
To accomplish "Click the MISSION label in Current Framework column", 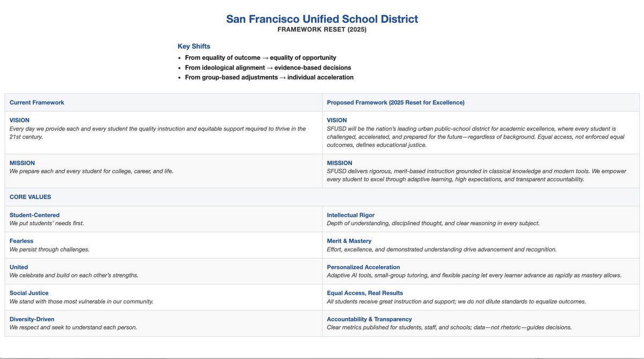I will [x=22, y=163].
